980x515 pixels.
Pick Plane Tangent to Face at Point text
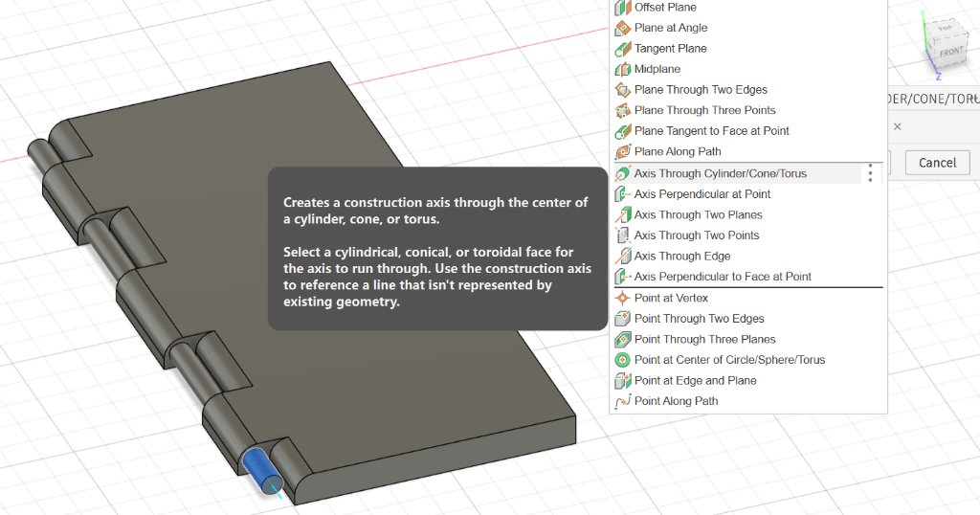coord(712,131)
